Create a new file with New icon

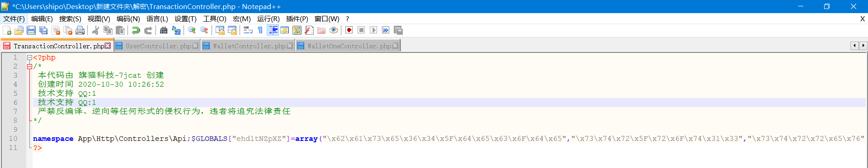coord(7,30)
